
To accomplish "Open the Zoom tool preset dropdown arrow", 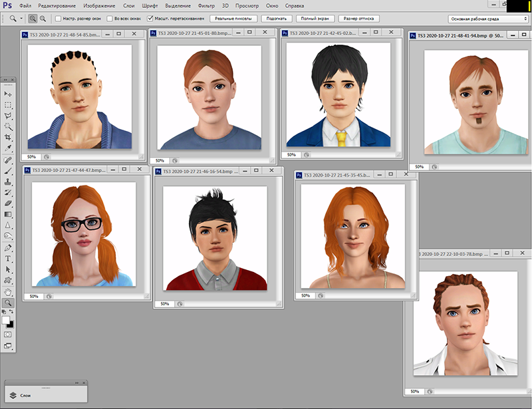I will (21, 19).
